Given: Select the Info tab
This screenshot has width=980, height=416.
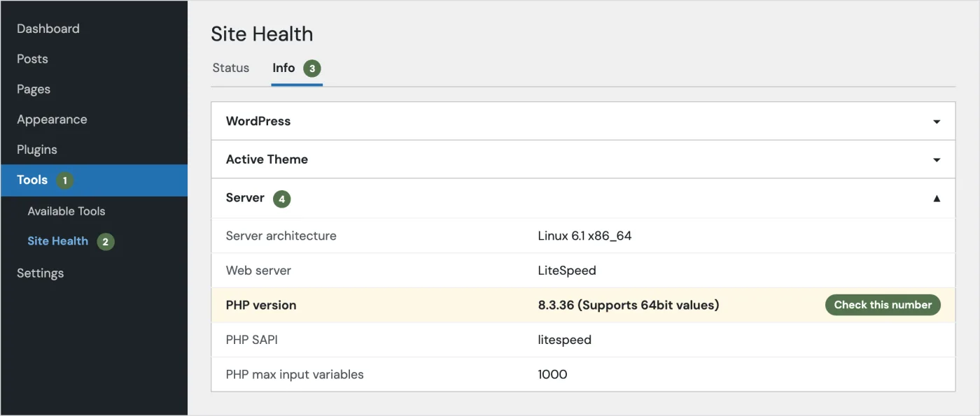Looking at the screenshot, I should (283, 68).
